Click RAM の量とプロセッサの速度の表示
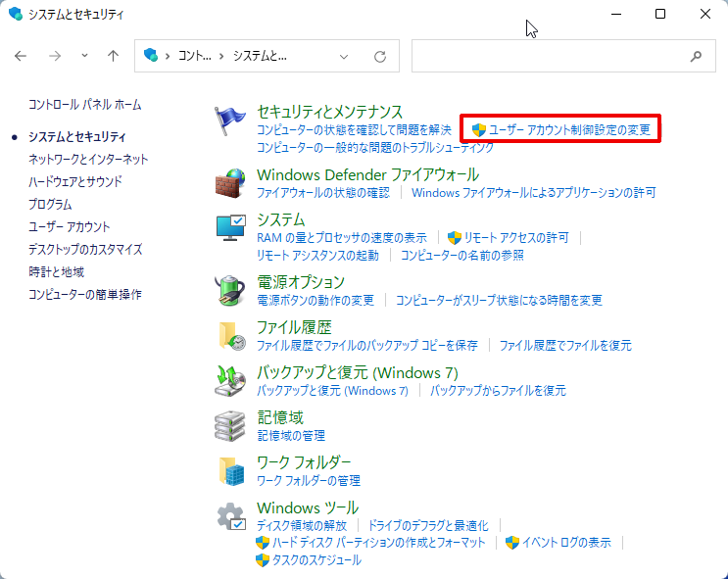The height and width of the screenshot is (579, 728). point(342,238)
